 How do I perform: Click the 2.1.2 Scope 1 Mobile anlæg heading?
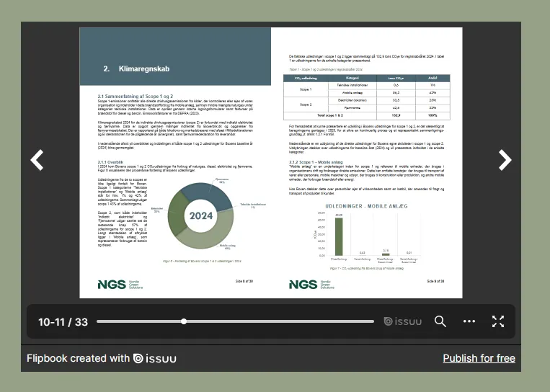click(315, 162)
